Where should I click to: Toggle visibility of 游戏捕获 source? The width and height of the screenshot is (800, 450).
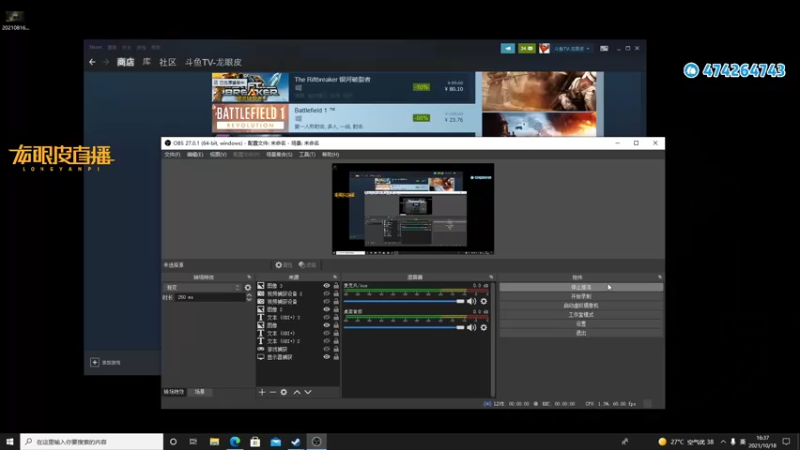click(327, 349)
